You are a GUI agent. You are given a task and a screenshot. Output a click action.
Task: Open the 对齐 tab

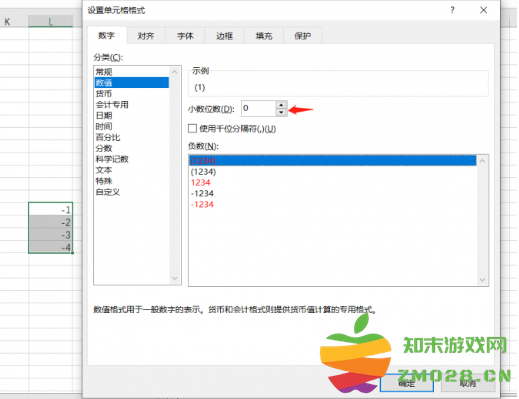[146, 36]
